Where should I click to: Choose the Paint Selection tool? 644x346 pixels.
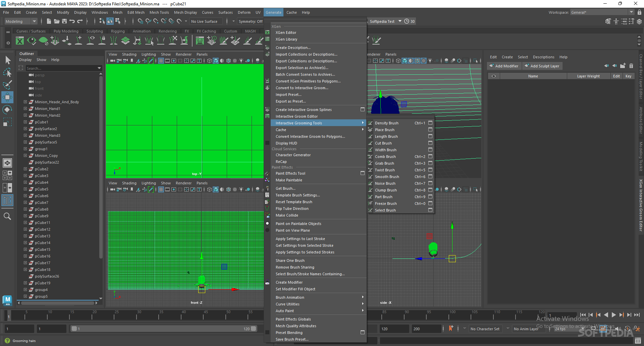point(7,84)
